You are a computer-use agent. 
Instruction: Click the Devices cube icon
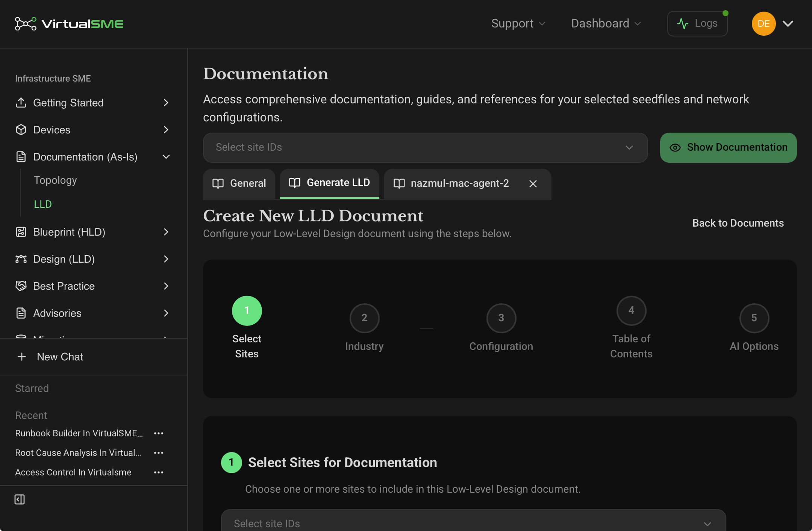pyautogui.click(x=21, y=130)
